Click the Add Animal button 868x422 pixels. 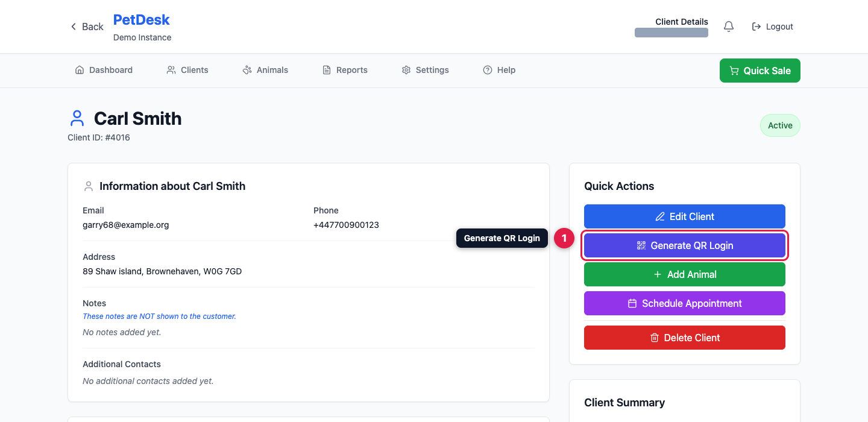685,274
